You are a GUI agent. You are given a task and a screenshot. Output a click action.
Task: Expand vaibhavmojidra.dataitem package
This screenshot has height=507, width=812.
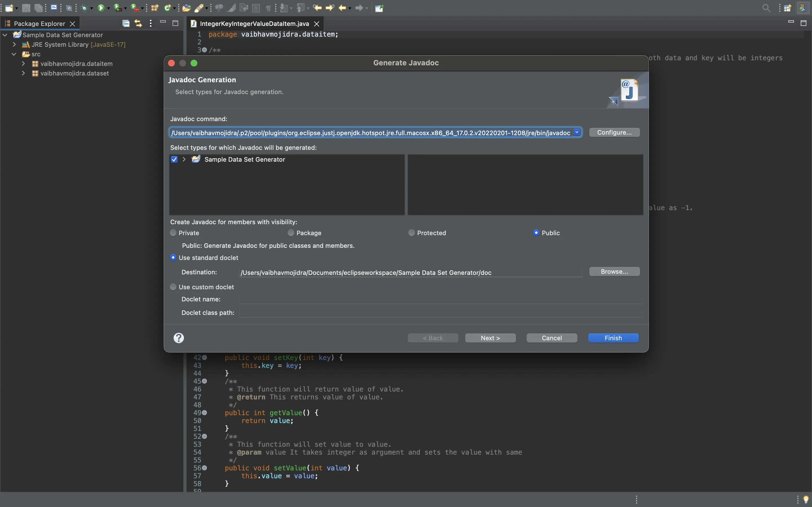click(x=23, y=63)
